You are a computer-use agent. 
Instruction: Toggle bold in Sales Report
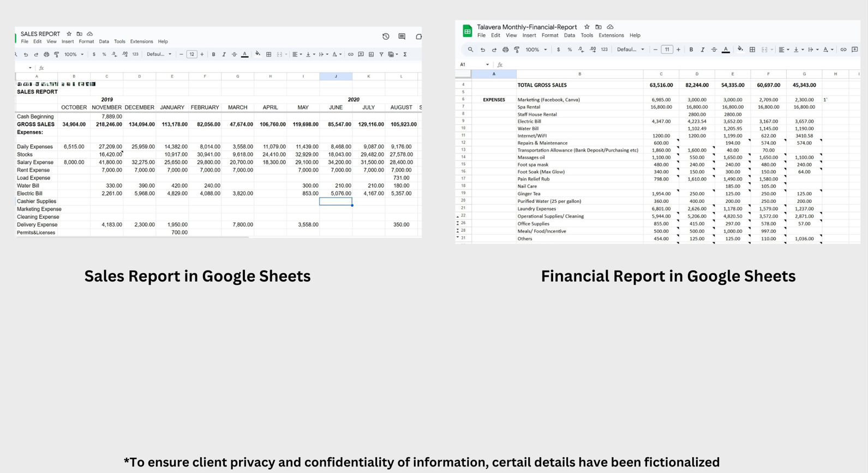[x=213, y=55]
